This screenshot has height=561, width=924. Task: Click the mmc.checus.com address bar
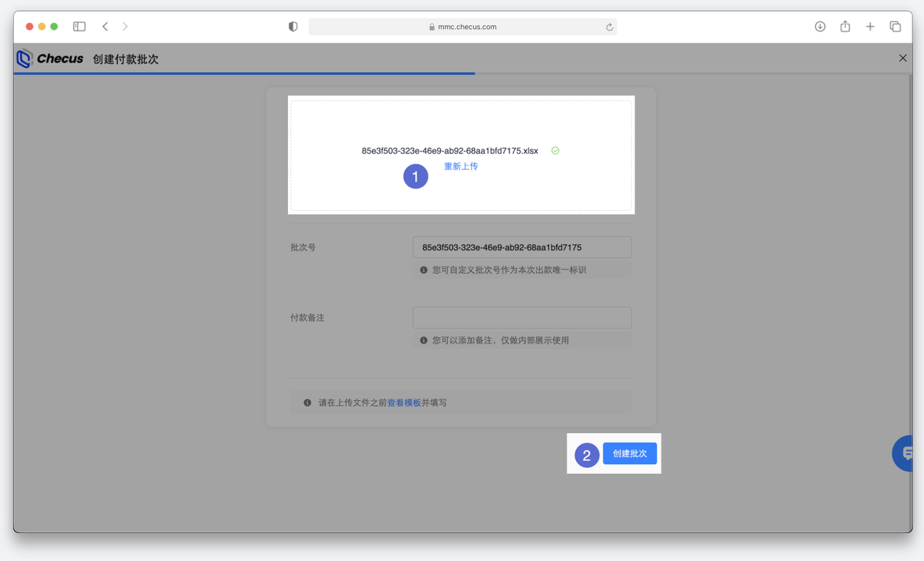click(462, 27)
